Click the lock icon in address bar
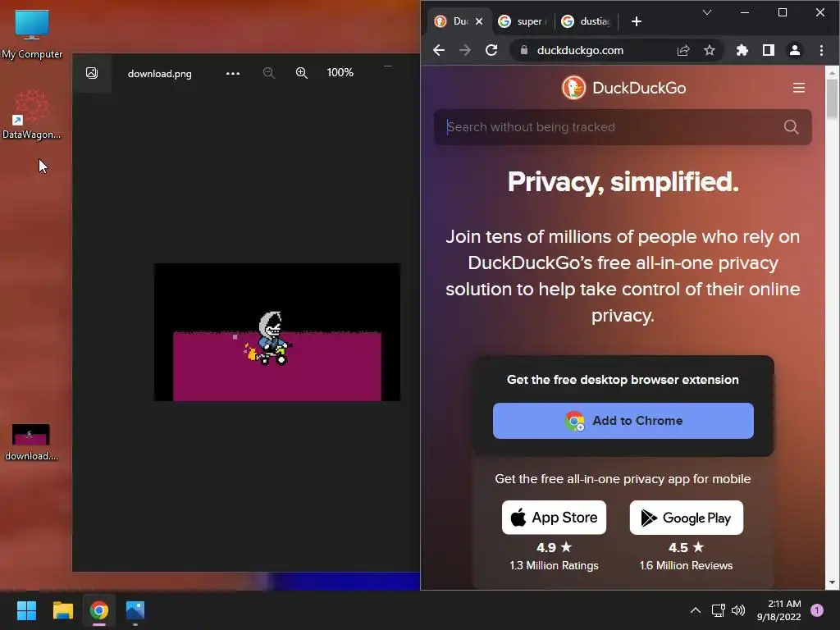The image size is (840, 630). point(524,50)
